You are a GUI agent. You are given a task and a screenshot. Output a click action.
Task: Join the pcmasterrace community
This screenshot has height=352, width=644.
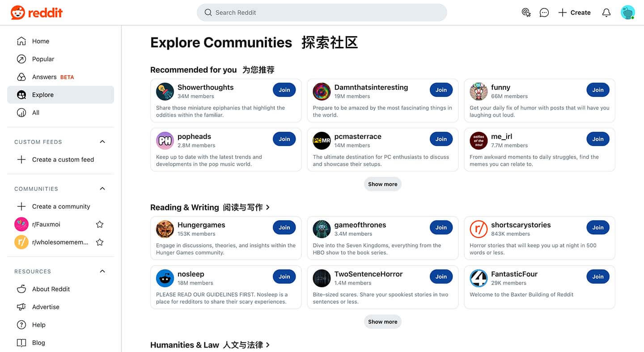point(441,139)
